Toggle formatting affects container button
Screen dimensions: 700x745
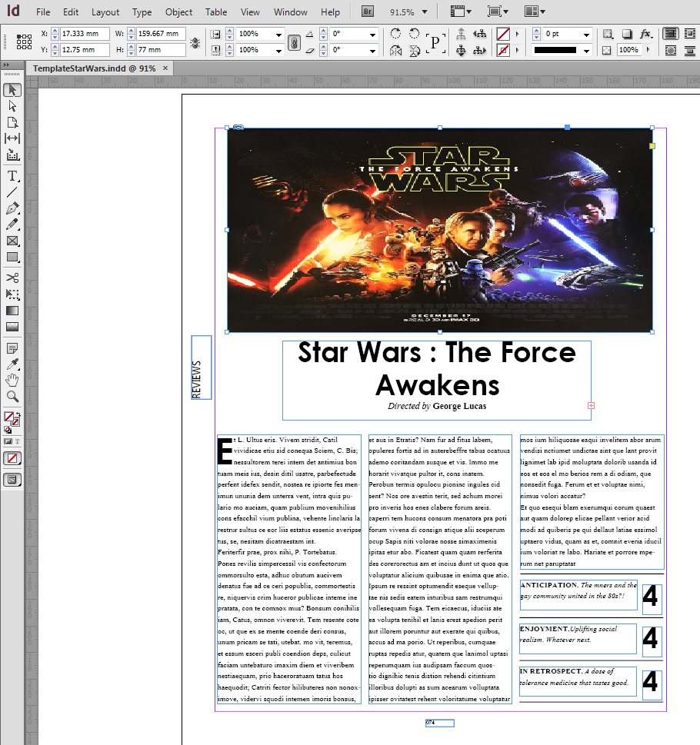point(8,441)
